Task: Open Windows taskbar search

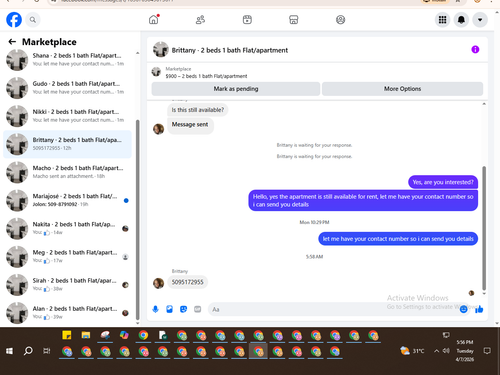Action: [28, 351]
